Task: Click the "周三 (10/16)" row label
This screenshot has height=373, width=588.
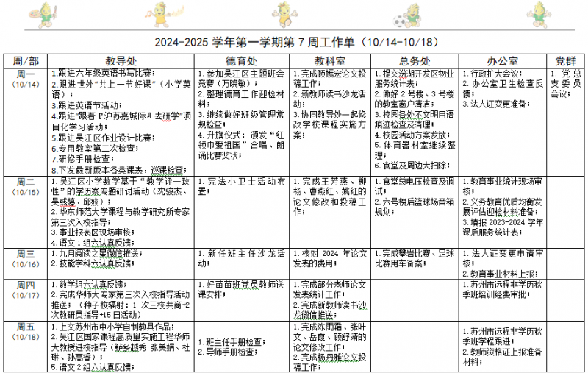Action: tap(26, 259)
